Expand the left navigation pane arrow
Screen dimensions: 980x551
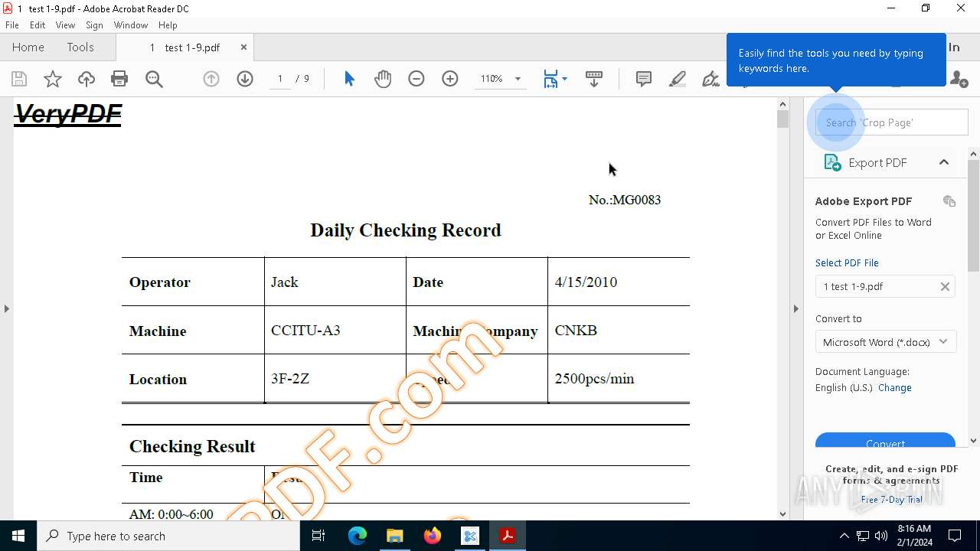pos(6,308)
